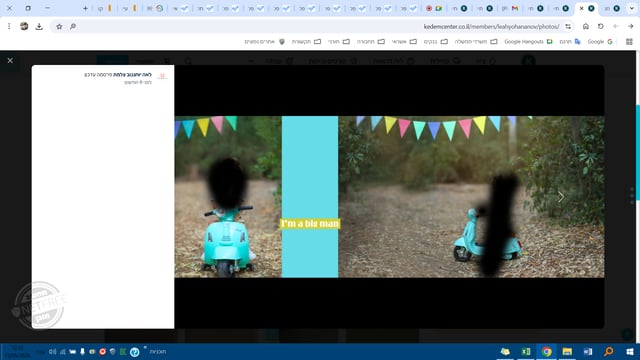Open the Chrome three-dot menu

pos(9,27)
